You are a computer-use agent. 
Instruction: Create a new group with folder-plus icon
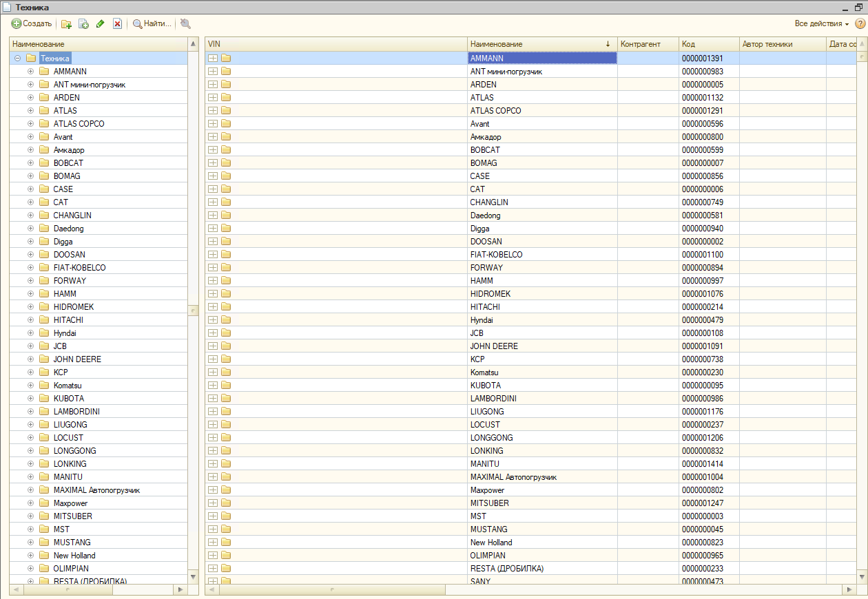coord(67,24)
